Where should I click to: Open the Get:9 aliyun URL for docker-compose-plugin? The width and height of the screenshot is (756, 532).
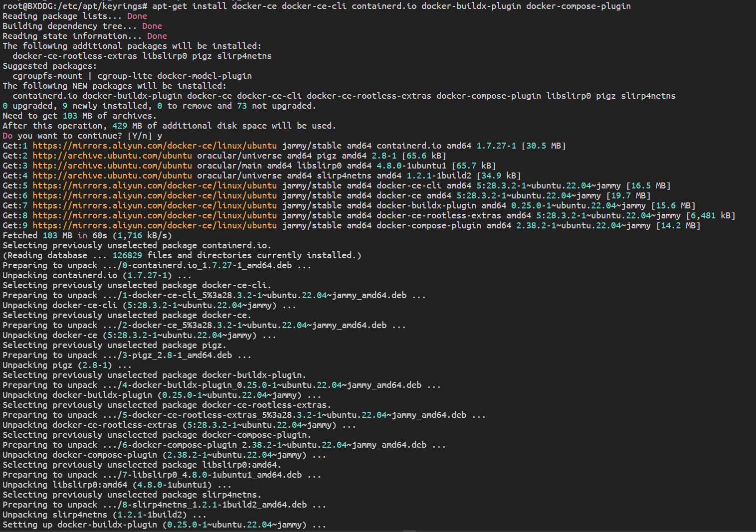coord(155,225)
